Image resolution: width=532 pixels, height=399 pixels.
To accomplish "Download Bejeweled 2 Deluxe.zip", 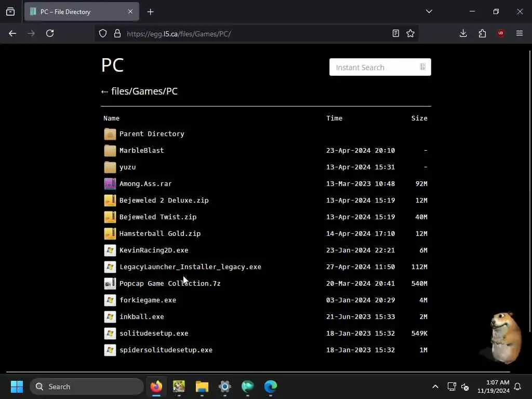I will tap(164, 200).
